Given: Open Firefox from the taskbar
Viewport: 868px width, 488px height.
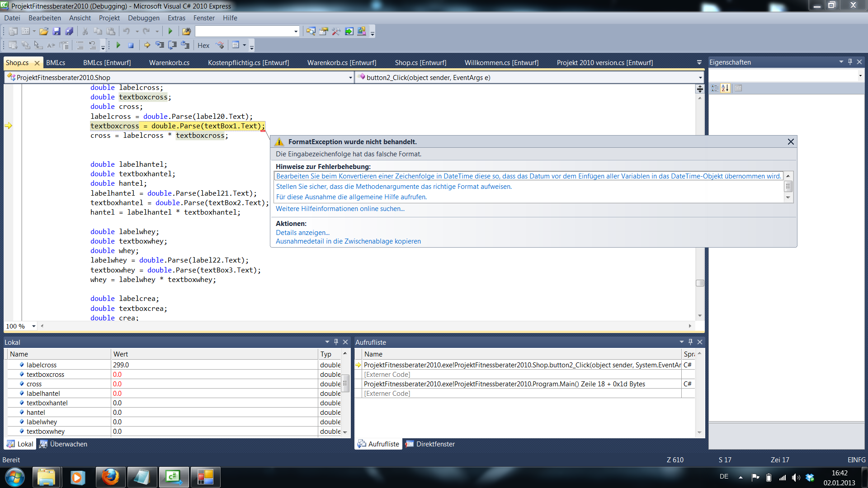Looking at the screenshot, I should (x=110, y=477).
